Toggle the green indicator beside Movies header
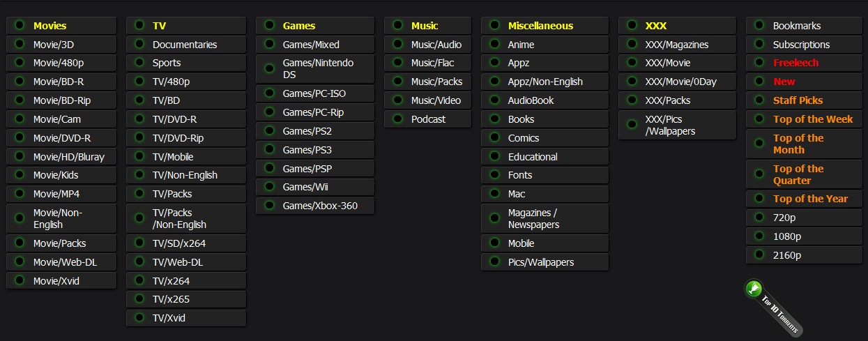Image resolution: width=868 pixels, height=341 pixels. (x=20, y=25)
